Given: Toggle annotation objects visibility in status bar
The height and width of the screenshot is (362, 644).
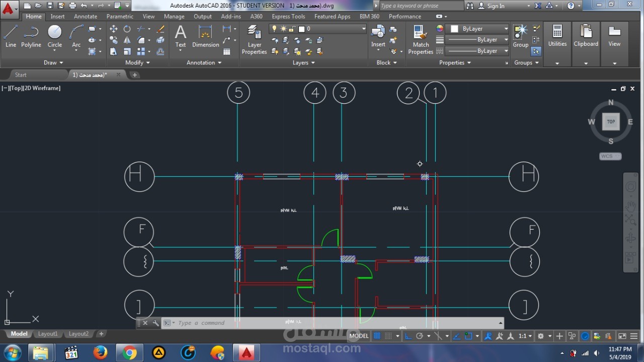Looking at the screenshot, I should point(488,336).
